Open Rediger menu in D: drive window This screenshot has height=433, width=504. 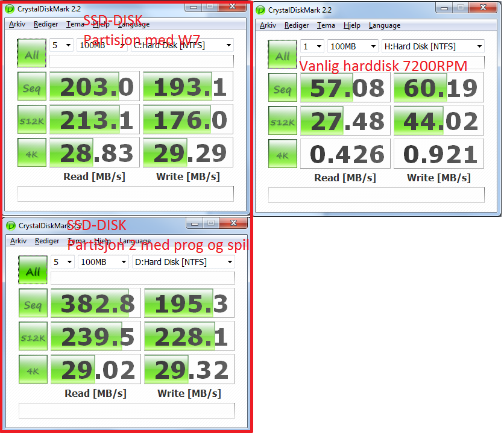pos(47,241)
